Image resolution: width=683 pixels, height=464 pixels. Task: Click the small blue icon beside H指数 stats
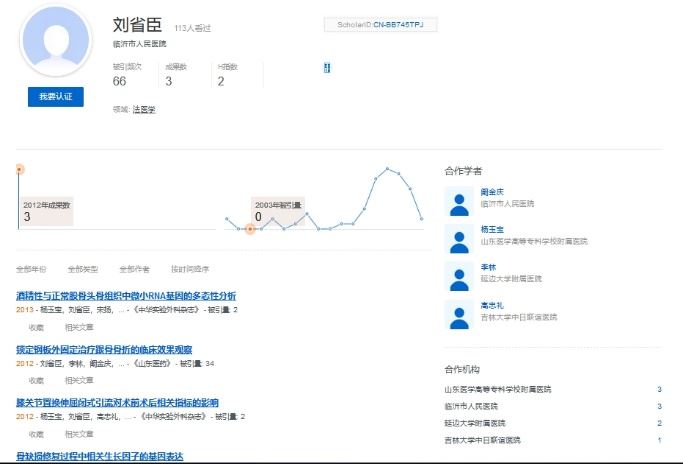(326, 68)
